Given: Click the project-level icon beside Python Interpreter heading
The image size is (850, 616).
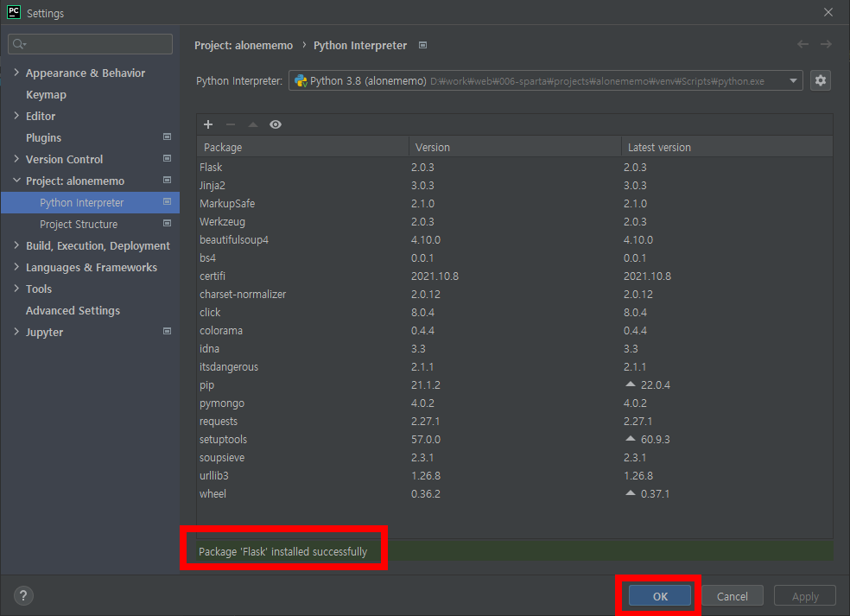Looking at the screenshot, I should 422,45.
